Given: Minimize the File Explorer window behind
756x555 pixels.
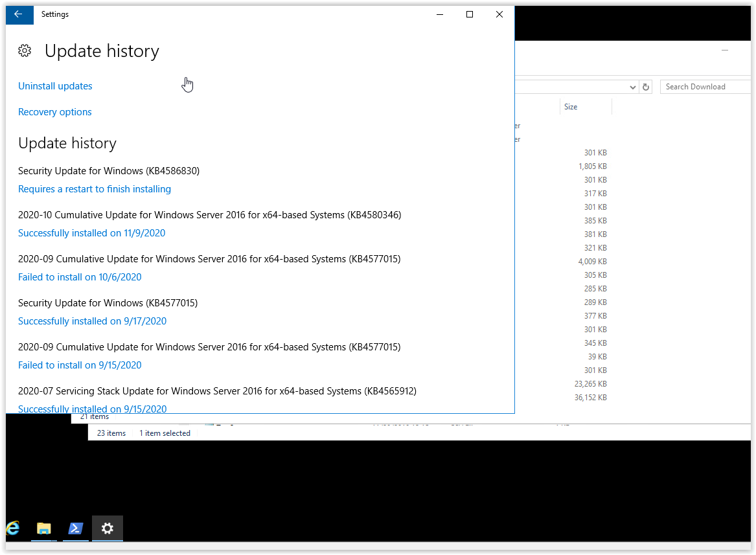Looking at the screenshot, I should point(725,50).
